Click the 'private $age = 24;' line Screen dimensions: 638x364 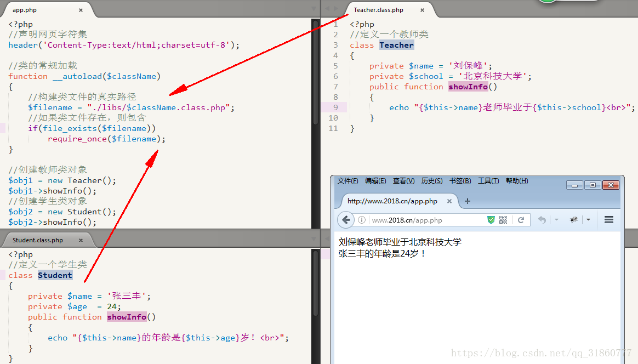coord(75,306)
